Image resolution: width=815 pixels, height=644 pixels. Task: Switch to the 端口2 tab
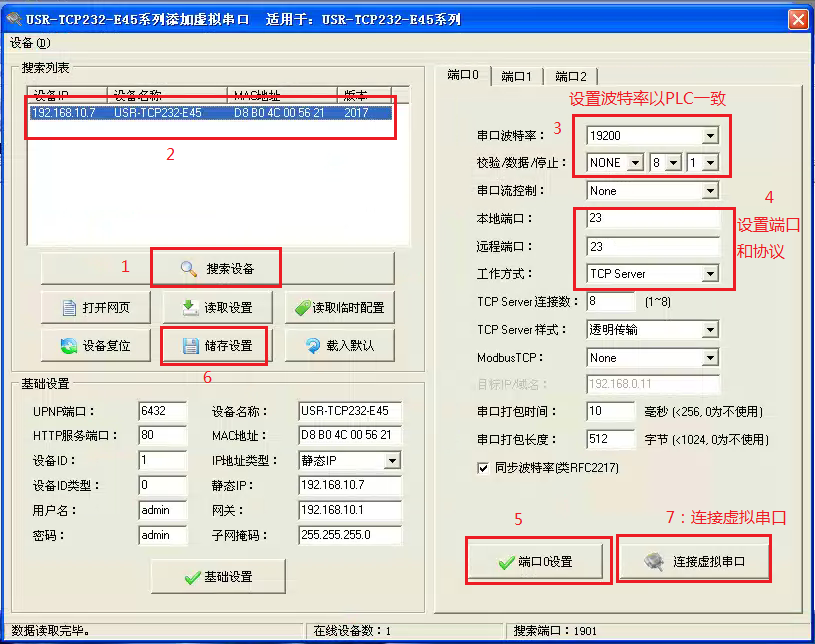[x=571, y=76]
